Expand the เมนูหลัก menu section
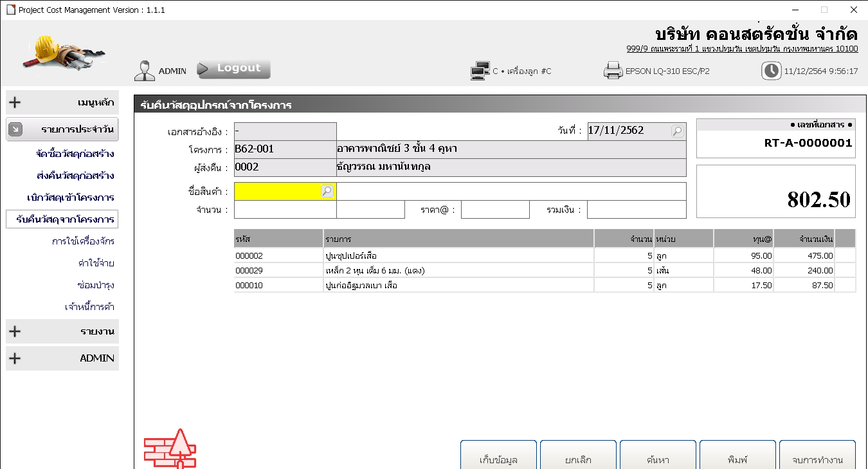 [x=62, y=102]
